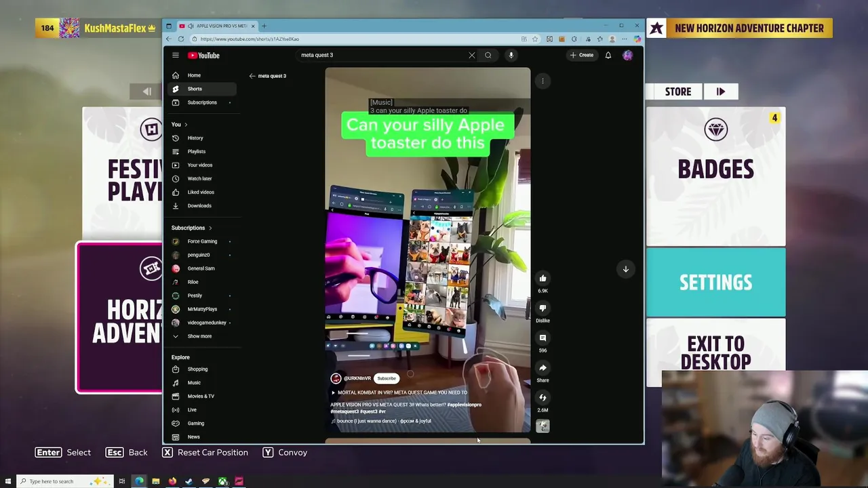Open MrMattyPlays channel

[202, 309]
